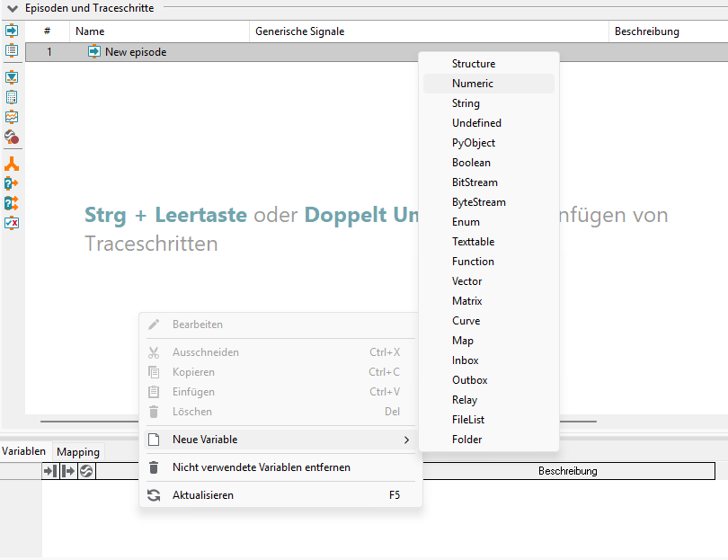Open Neue Variable submenu via its arrow
The image size is (728, 560).
(x=406, y=440)
